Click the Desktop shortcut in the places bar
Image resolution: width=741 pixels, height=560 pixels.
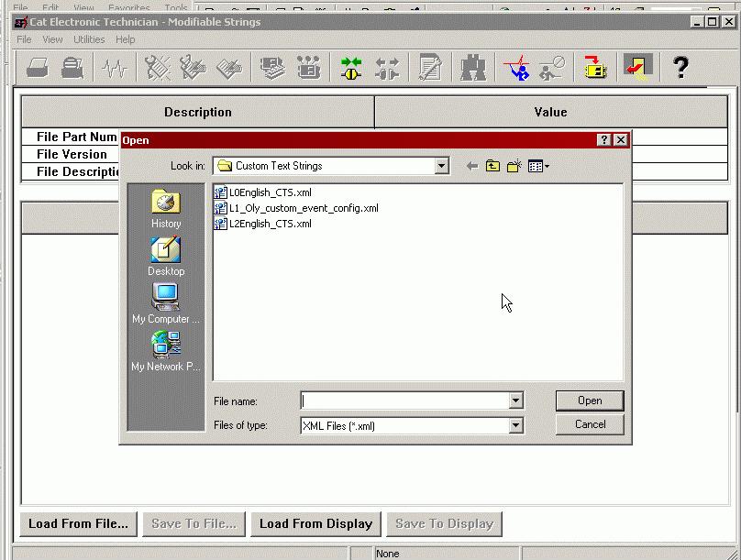166,257
